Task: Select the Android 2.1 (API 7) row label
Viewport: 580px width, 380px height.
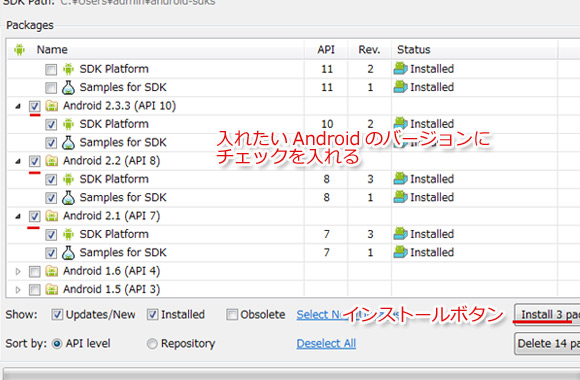Action: coord(111,216)
